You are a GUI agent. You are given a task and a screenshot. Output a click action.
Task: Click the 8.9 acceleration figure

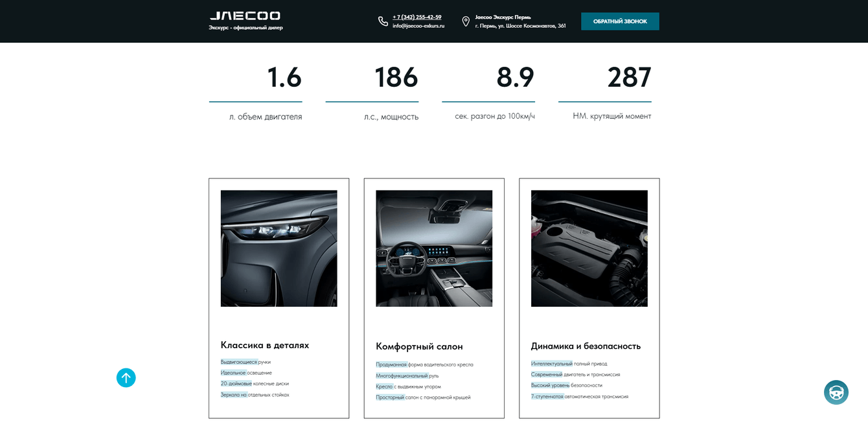pos(516,78)
